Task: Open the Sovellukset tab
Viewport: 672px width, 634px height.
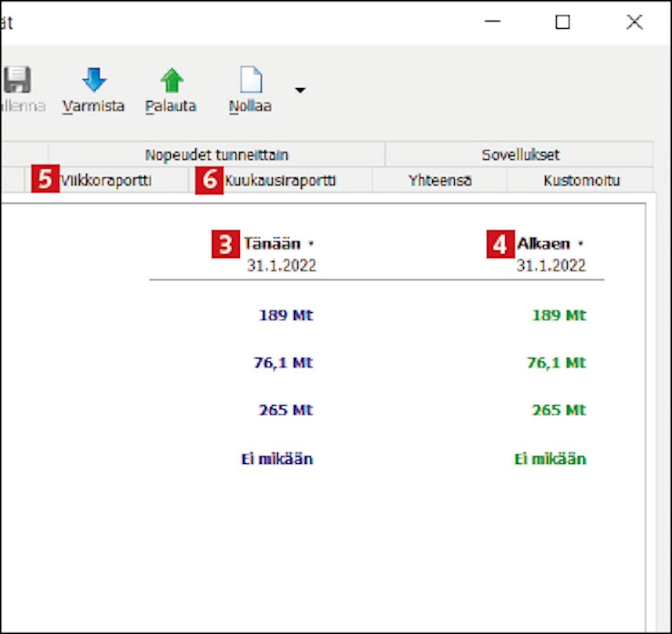Action: point(520,155)
